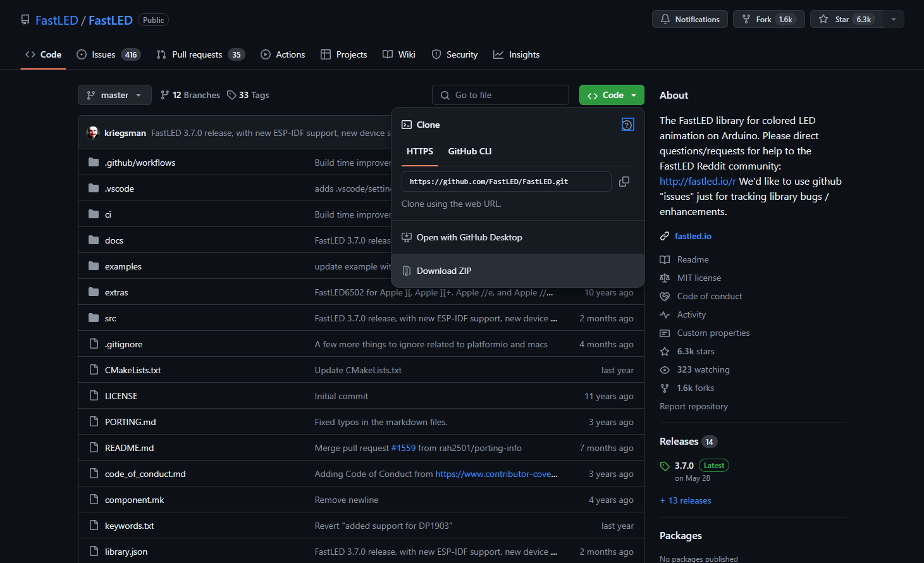Open the docs folder
The image size is (924, 563).
(x=114, y=240)
